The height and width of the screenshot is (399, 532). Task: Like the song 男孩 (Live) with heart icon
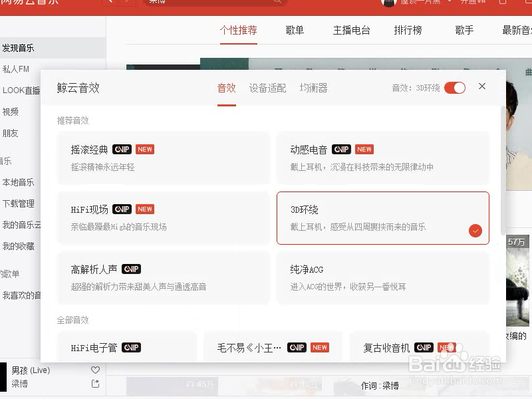(95, 370)
